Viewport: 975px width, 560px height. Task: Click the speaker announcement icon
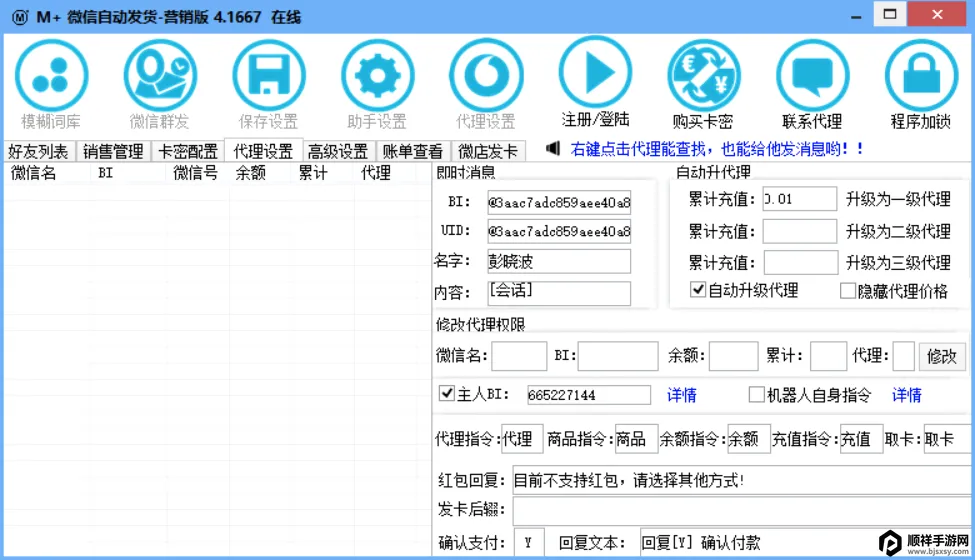coord(553,149)
